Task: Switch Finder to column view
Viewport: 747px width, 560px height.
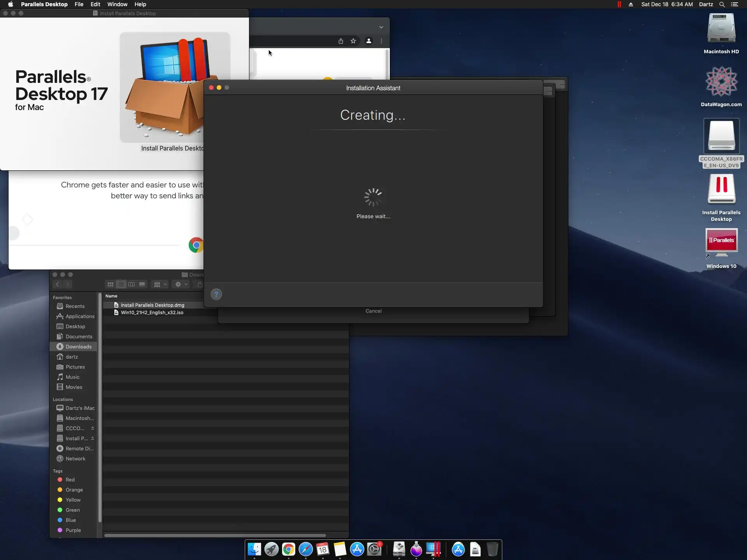Action: click(x=132, y=284)
